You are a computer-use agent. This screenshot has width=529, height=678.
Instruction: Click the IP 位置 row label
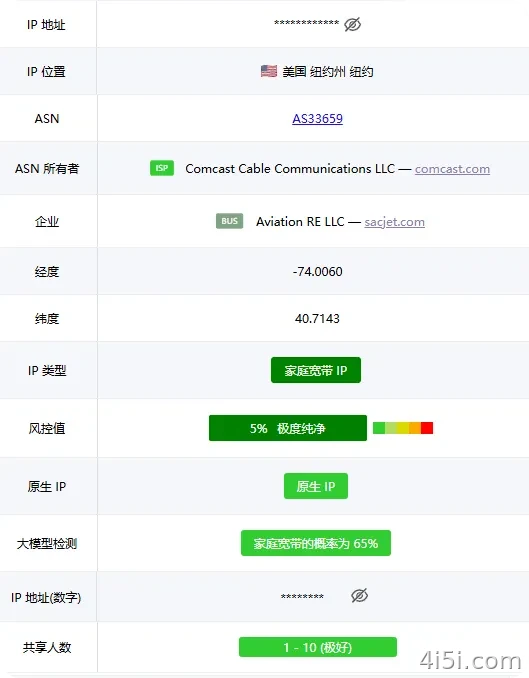(x=46, y=71)
